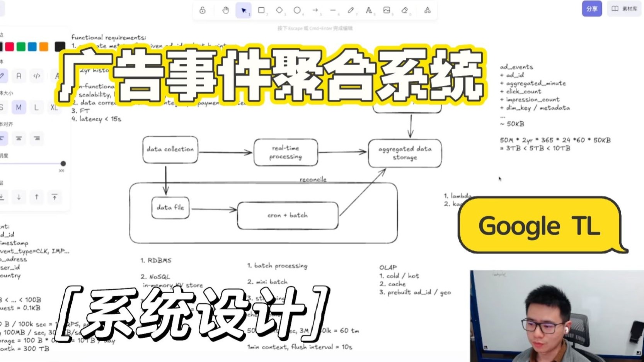Adjust the opacity slider handle
Image resolution: width=644 pixels, height=362 pixels.
click(63, 163)
